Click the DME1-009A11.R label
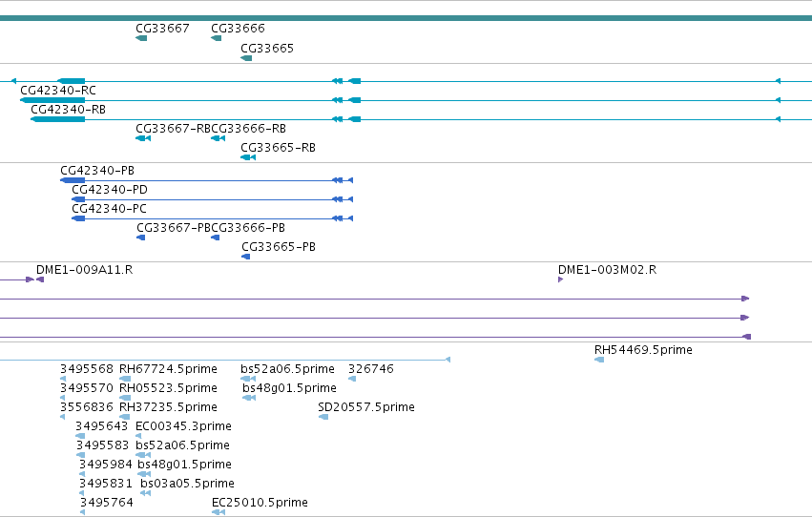Viewport: 812px width, 517px height. point(84,270)
